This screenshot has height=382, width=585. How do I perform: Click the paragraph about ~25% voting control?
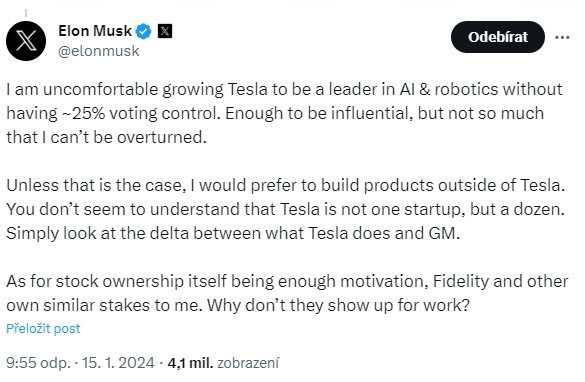pos(284,113)
